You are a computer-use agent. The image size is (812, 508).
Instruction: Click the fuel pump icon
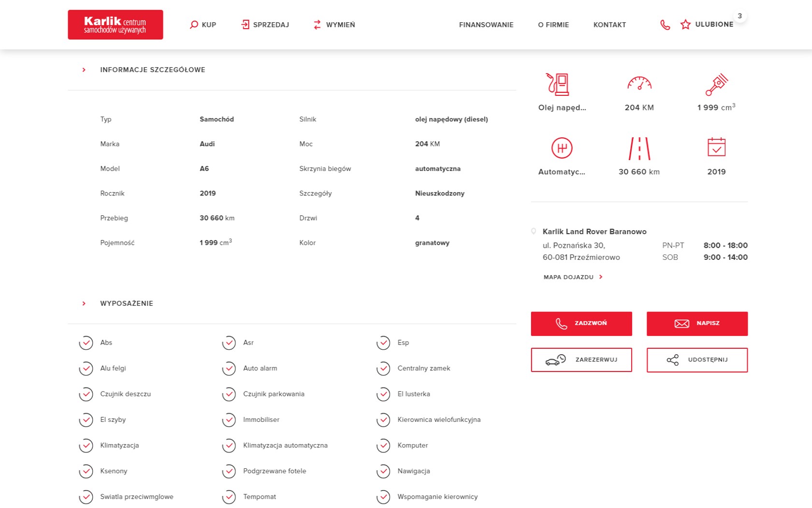(x=558, y=84)
